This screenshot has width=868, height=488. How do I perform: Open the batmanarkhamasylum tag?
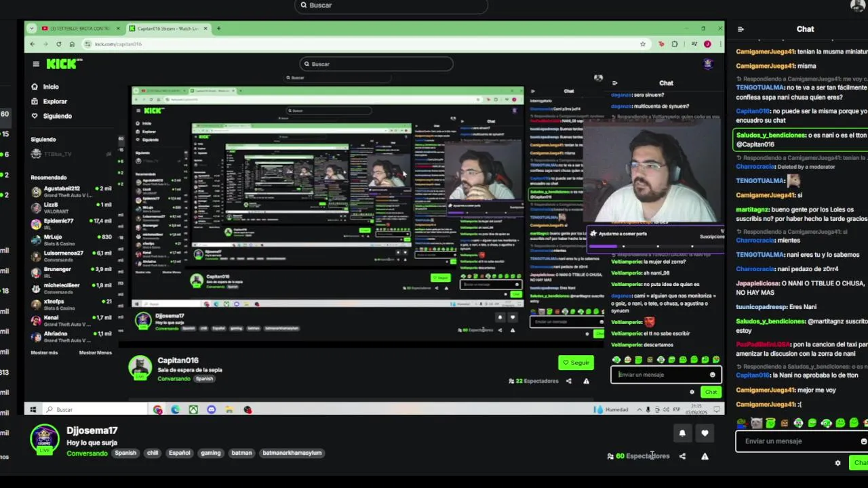click(292, 453)
